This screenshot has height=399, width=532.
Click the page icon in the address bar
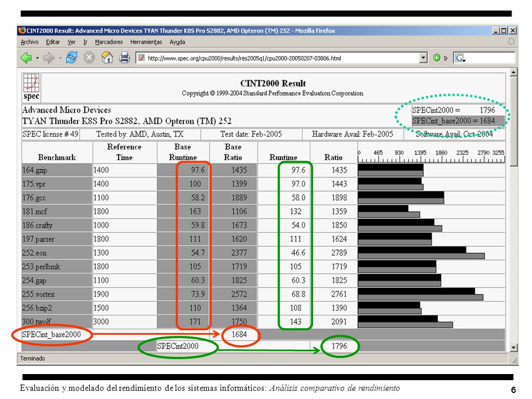pyautogui.click(x=141, y=58)
